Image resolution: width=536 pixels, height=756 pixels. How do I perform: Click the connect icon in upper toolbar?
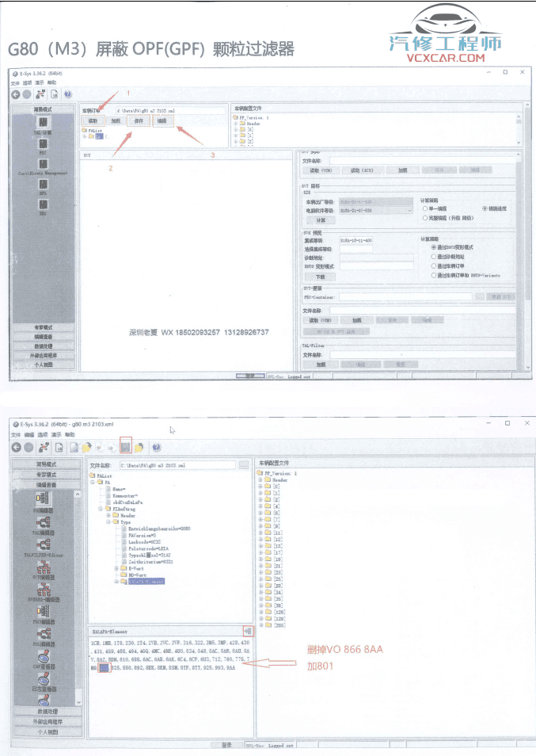click(x=41, y=94)
